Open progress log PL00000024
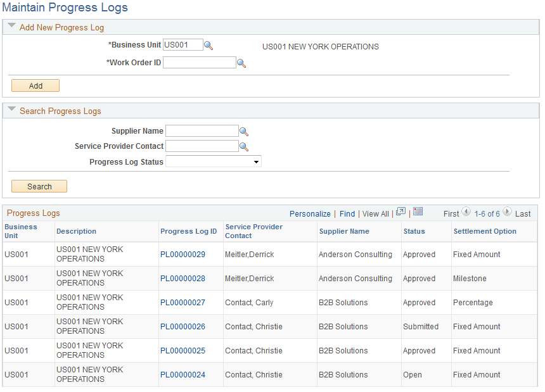 (182, 374)
